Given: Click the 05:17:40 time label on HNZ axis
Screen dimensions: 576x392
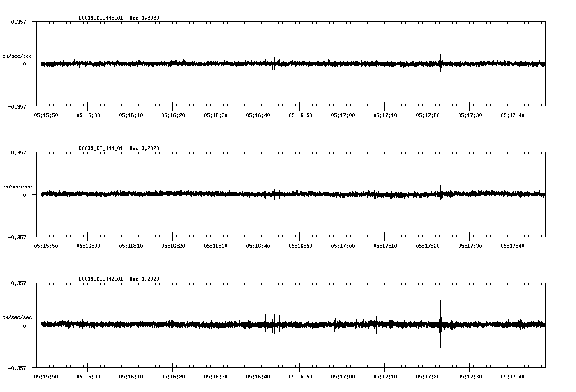Looking at the screenshot, I should 512,376.
